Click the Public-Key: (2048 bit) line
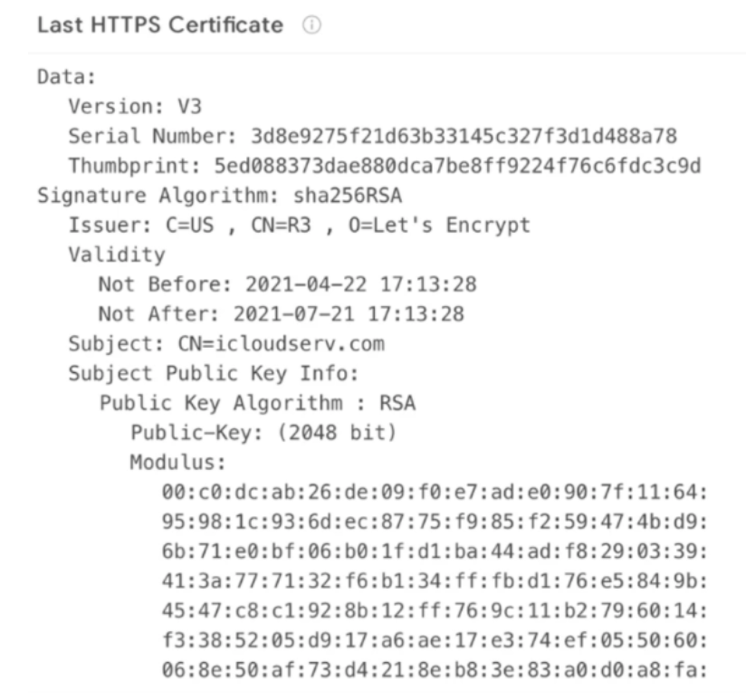The image size is (746, 700). 263,433
